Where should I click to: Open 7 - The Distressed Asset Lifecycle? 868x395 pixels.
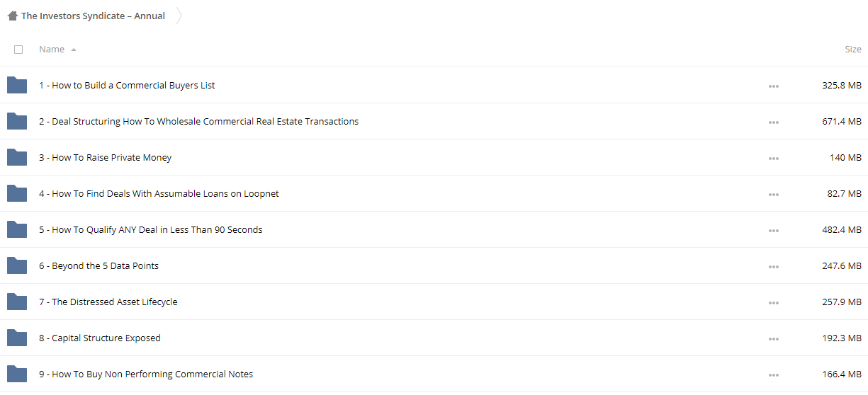(x=108, y=302)
